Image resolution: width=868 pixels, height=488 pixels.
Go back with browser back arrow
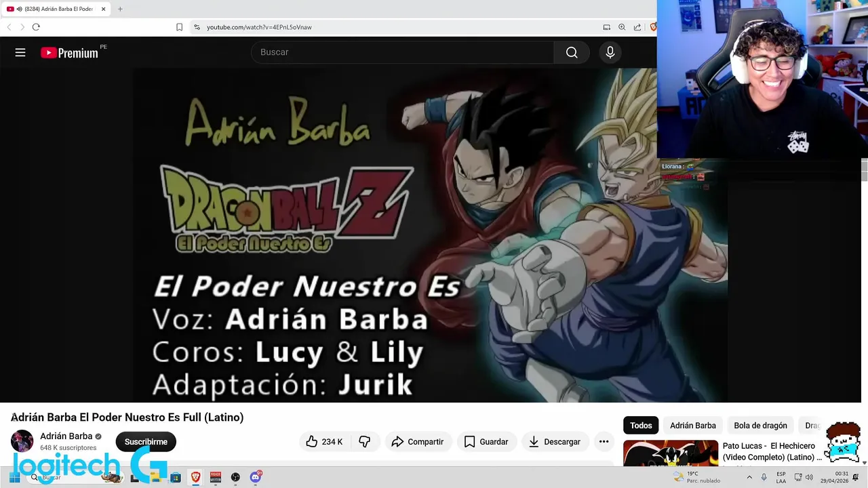tap(9, 27)
